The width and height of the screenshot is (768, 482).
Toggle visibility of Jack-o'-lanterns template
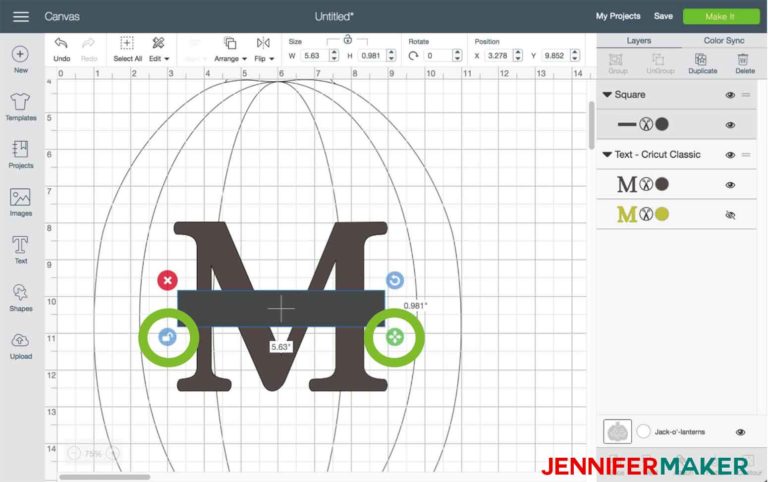pos(740,432)
